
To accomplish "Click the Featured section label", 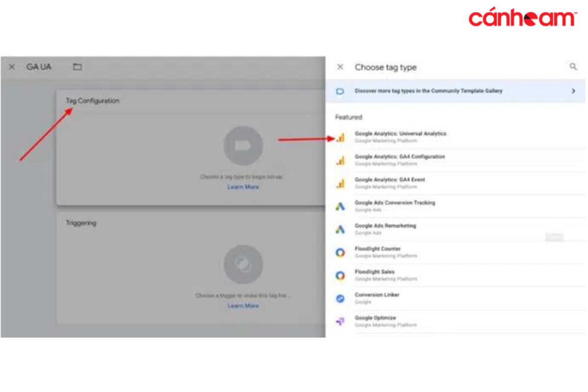I will tap(348, 117).
